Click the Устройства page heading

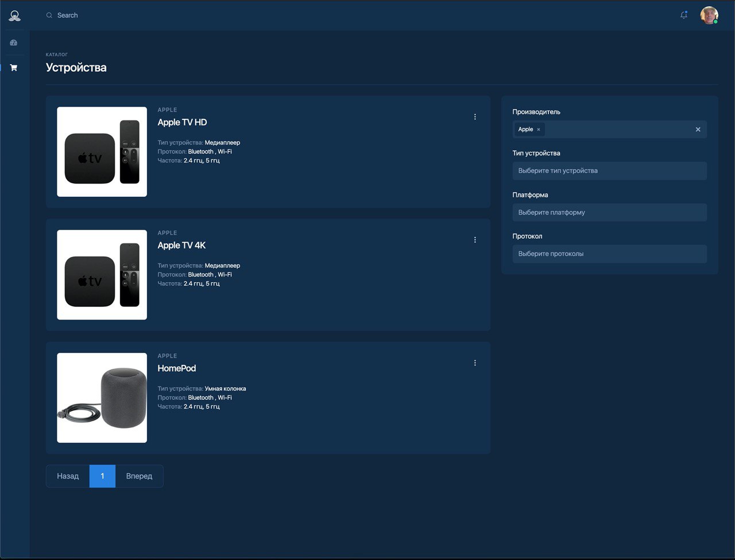76,68
